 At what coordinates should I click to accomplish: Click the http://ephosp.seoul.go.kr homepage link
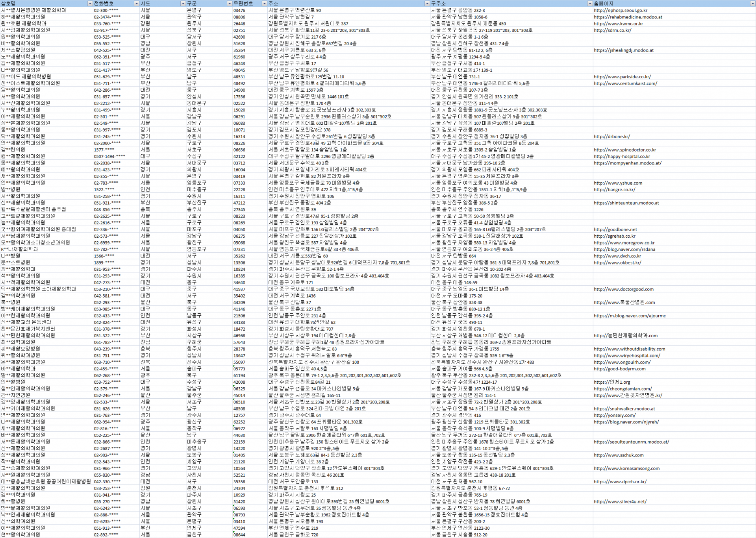pos(620,11)
